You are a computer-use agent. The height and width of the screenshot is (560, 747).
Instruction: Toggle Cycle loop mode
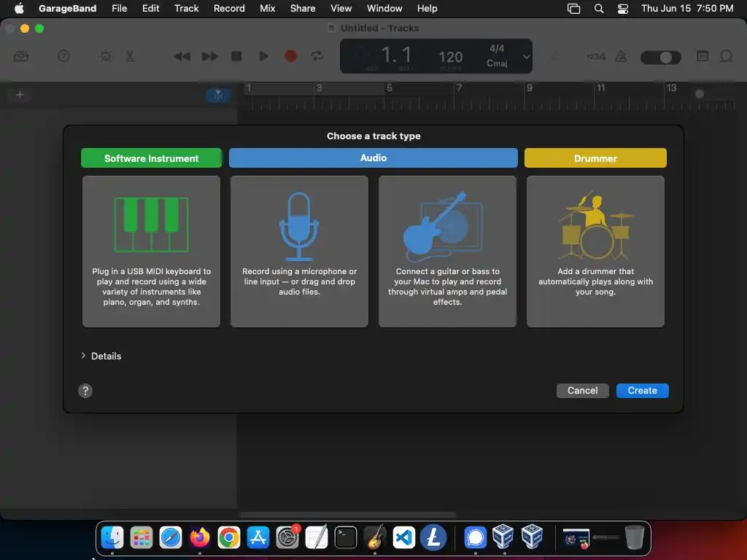click(x=317, y=56)
